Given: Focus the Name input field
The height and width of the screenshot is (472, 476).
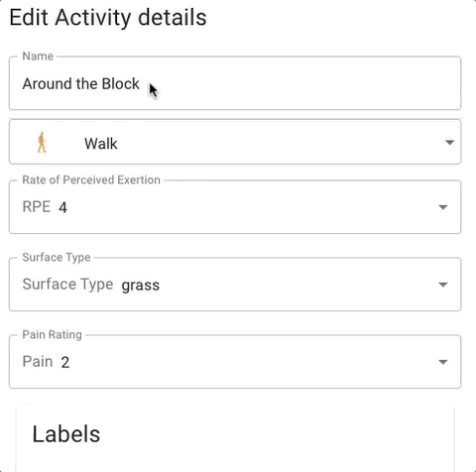Looking at the screenshot, I should [235, 83].
